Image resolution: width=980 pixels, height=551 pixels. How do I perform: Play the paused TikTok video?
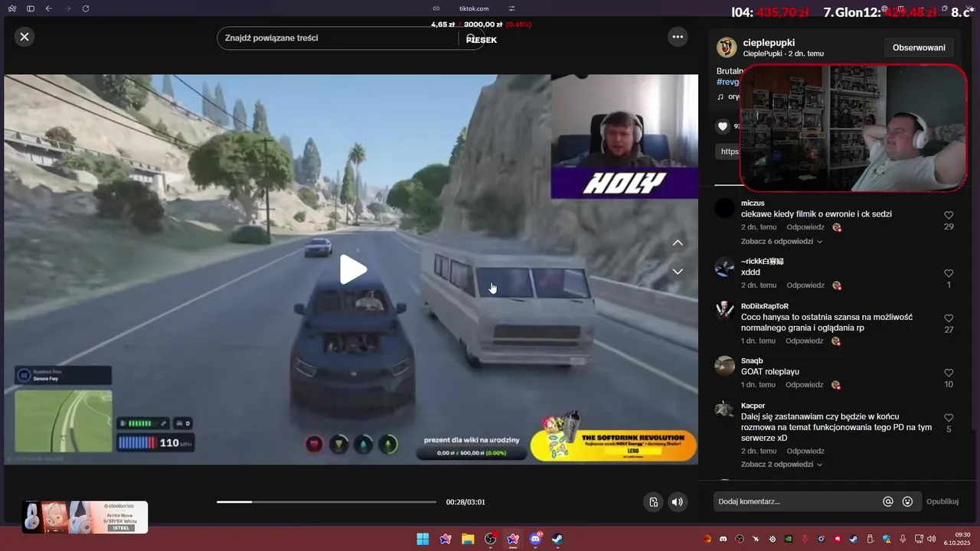click(x=352, y=269)
